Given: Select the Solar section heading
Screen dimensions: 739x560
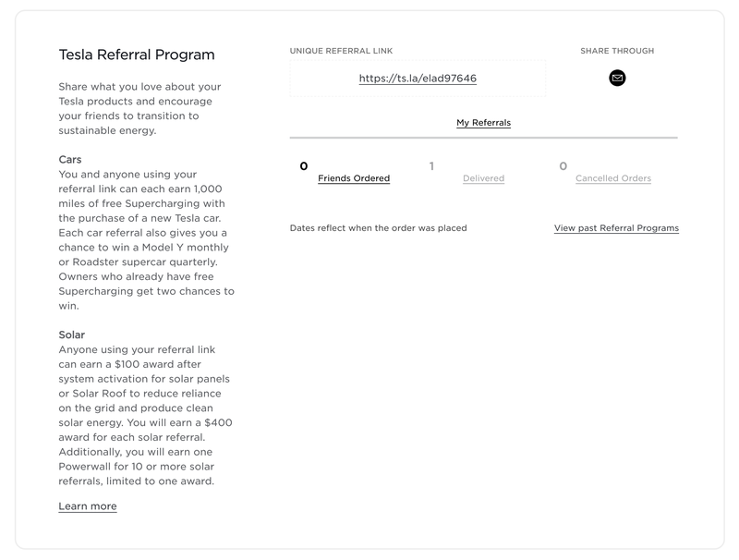Looking at the screenshot, I should [72, 335].
